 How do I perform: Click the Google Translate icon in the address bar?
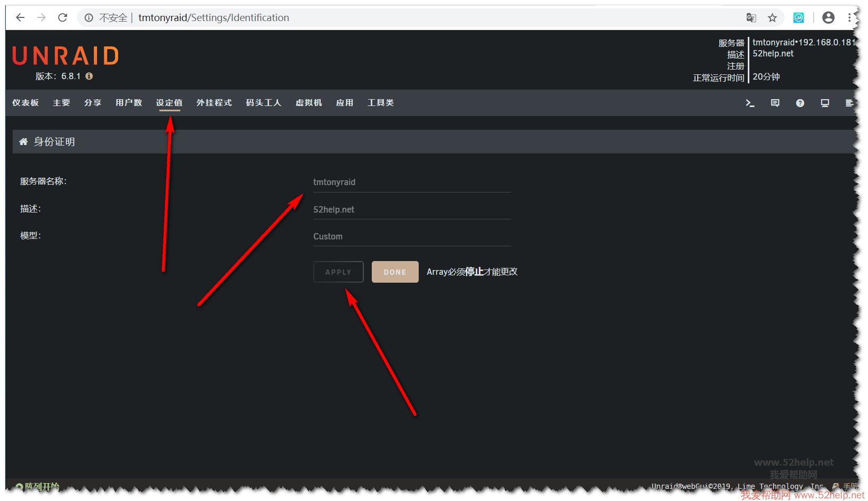tap(751, 18)
